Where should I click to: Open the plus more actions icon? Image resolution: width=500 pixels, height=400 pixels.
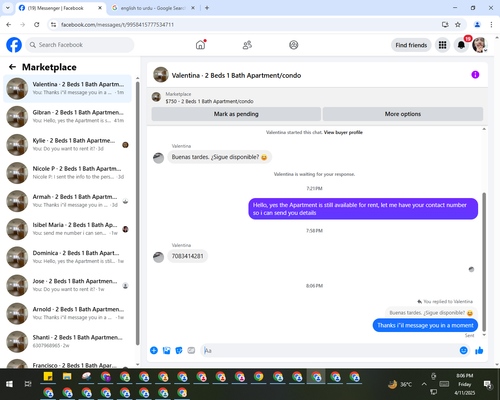154,350
